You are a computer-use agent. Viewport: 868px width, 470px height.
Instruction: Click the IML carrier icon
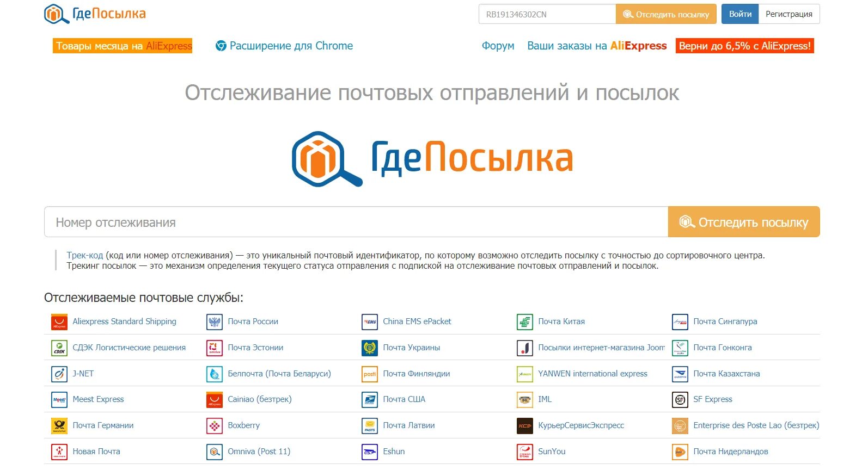(x=525, y=400)
